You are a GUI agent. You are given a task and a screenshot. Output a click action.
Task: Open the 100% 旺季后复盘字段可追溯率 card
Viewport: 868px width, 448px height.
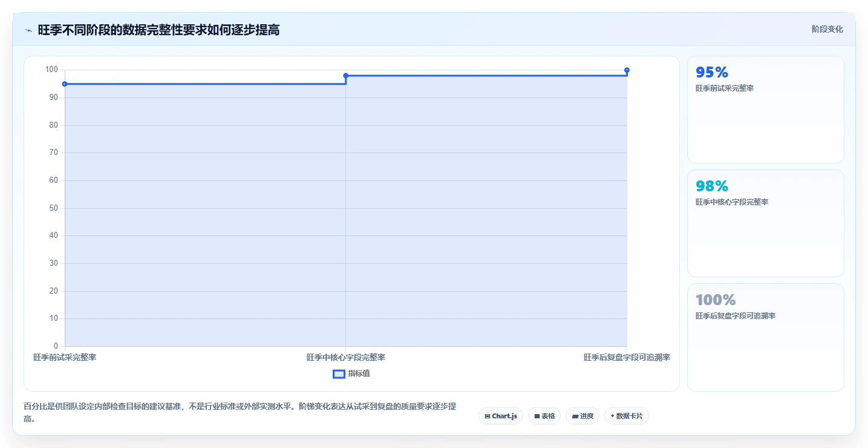coord(765,337)
